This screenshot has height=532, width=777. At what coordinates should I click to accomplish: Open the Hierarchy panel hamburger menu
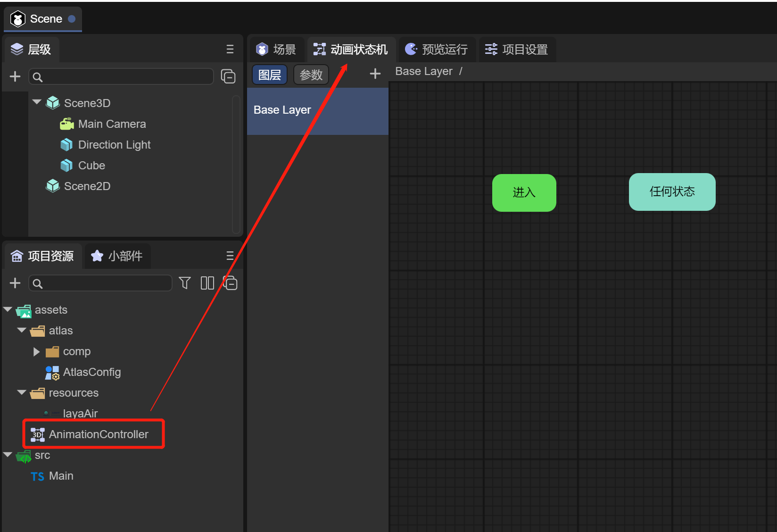tap(230, 50)
